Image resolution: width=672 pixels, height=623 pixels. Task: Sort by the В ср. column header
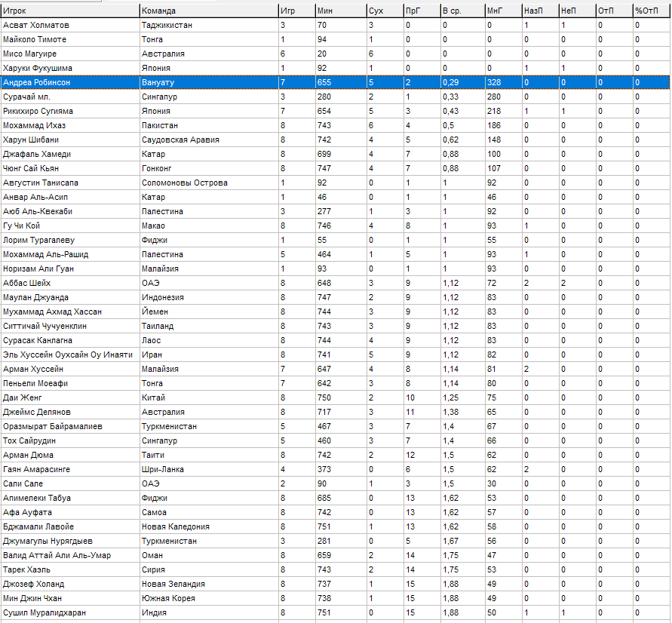coord(462,11)
